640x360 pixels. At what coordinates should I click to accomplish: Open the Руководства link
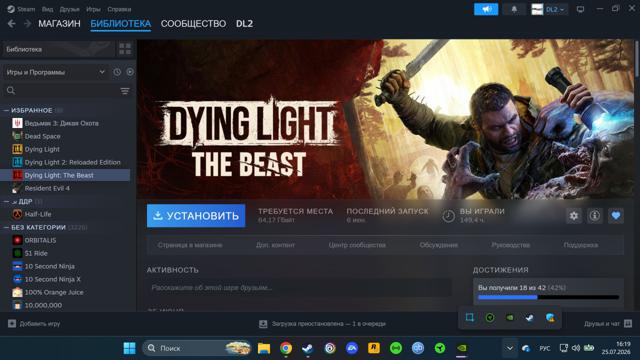511,245
